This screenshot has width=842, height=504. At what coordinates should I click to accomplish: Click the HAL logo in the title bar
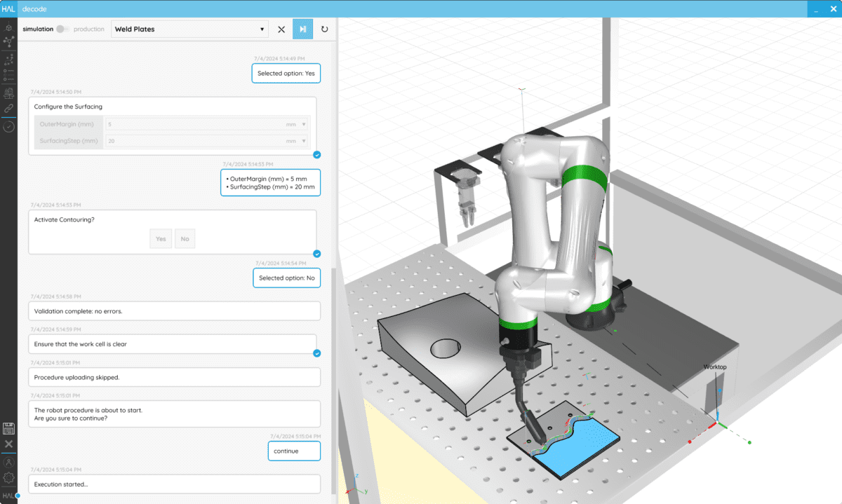tap(10, 8)
